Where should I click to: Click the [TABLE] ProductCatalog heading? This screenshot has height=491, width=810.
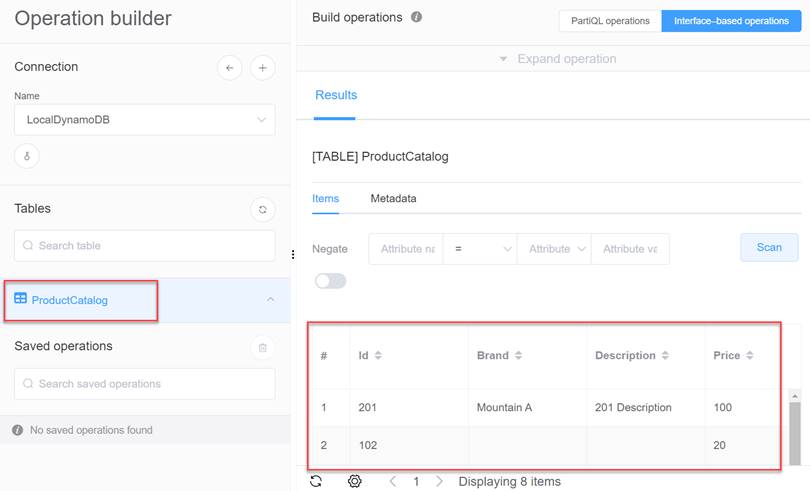tap(380, 157)
